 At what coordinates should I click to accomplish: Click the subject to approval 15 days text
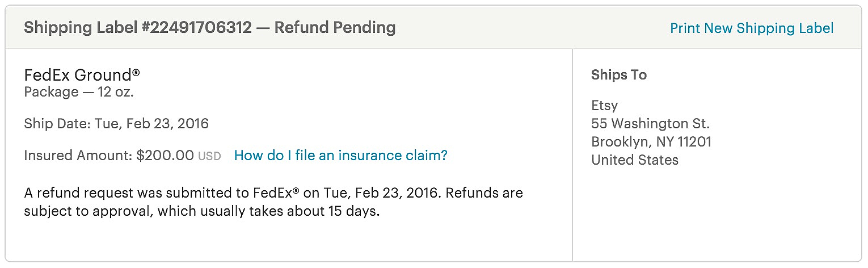pos(202,211)
